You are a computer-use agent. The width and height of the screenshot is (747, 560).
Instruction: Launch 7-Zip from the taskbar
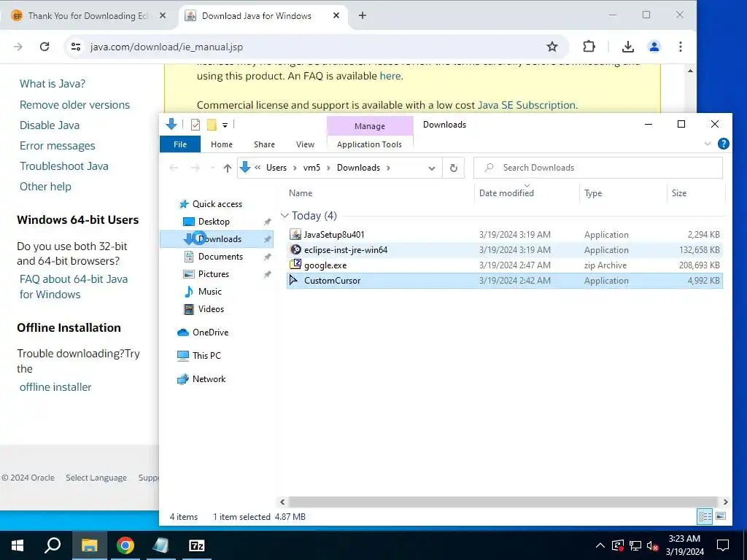click(197, 545)
